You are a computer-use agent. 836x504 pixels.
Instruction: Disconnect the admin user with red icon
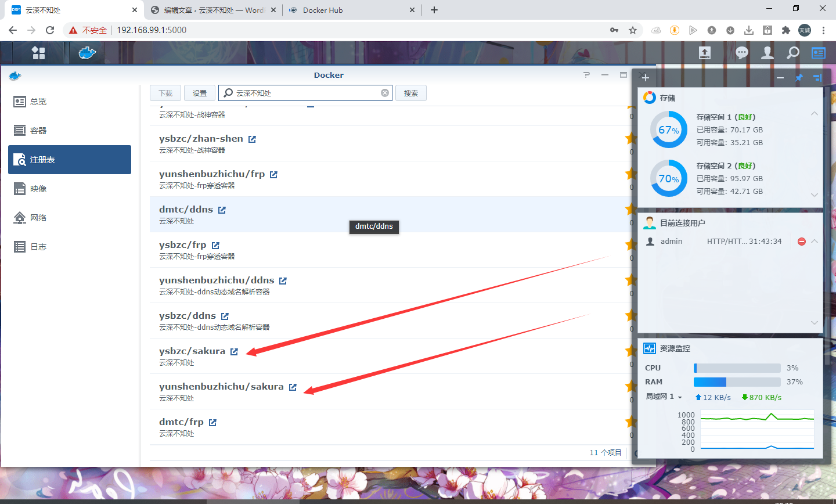click(x=801, y=242)
